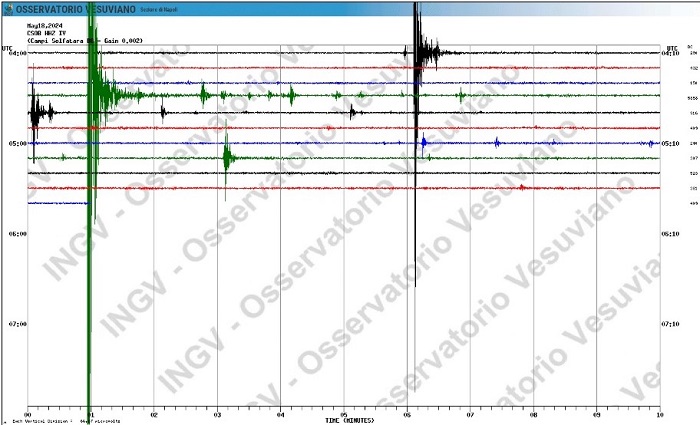Click the INGV emblem in the header

(9, 8)
